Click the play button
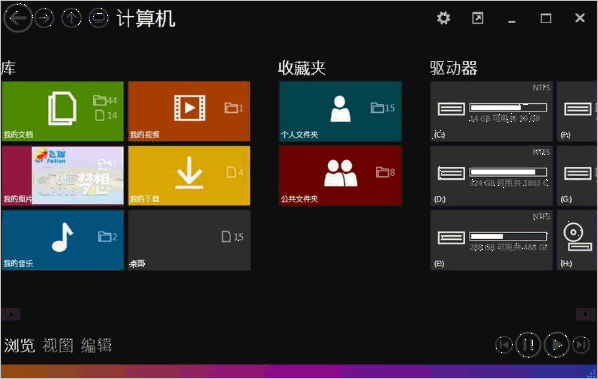598x379 pixels. [x=556, y=345]
